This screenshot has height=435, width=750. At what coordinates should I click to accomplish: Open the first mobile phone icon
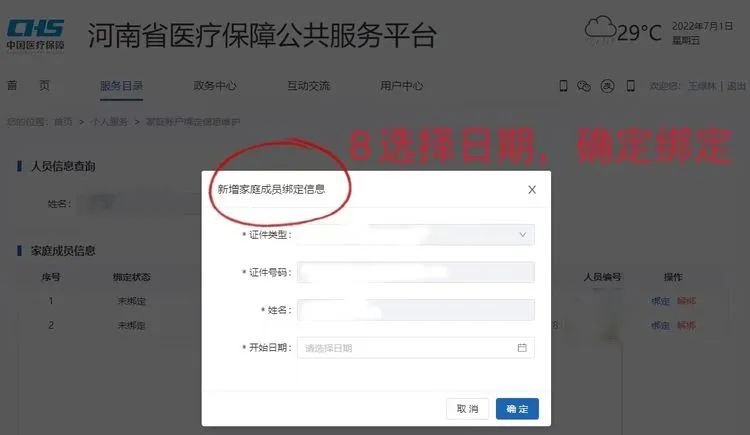tap(563, 86)
